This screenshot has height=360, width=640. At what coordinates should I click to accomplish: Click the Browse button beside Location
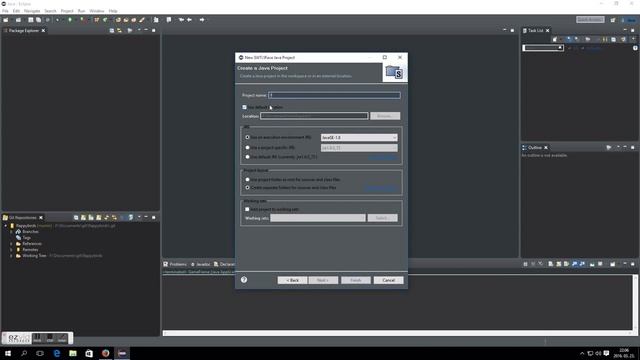tap(385, 116)
